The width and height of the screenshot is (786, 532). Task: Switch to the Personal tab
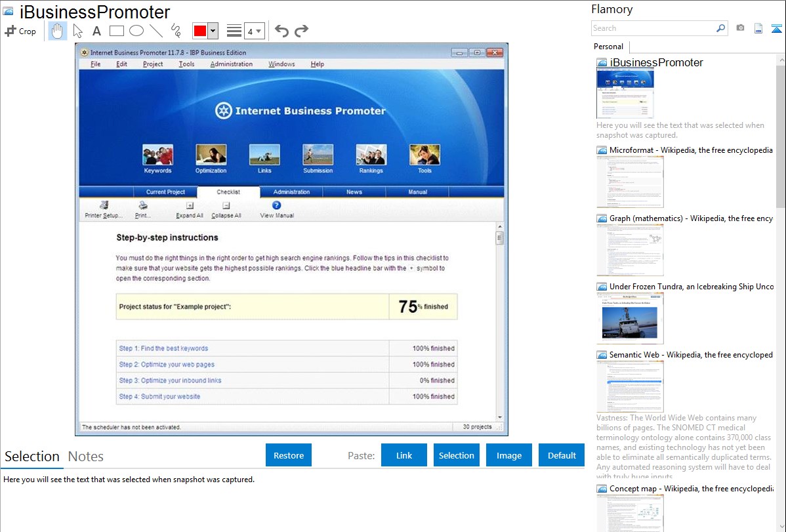pos(609,46)
